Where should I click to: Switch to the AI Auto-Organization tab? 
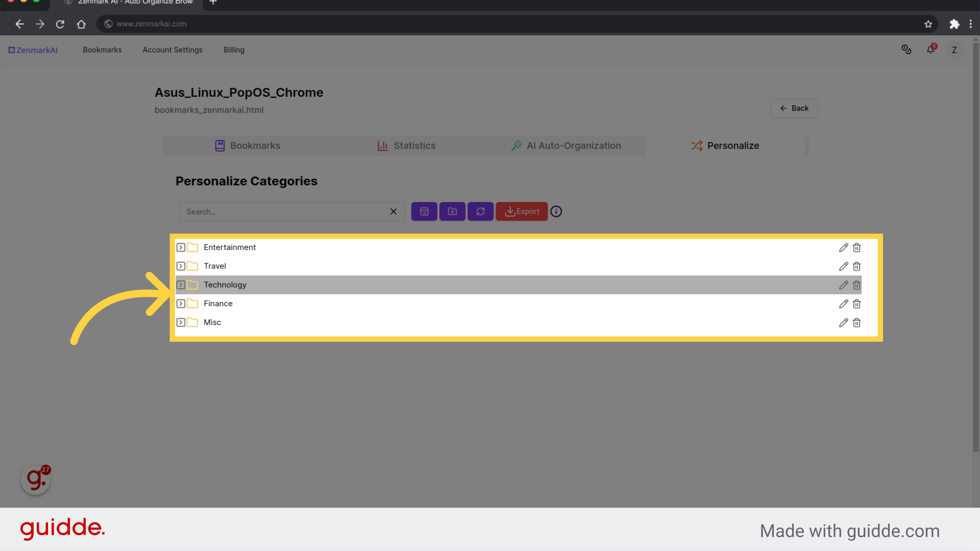566,145
